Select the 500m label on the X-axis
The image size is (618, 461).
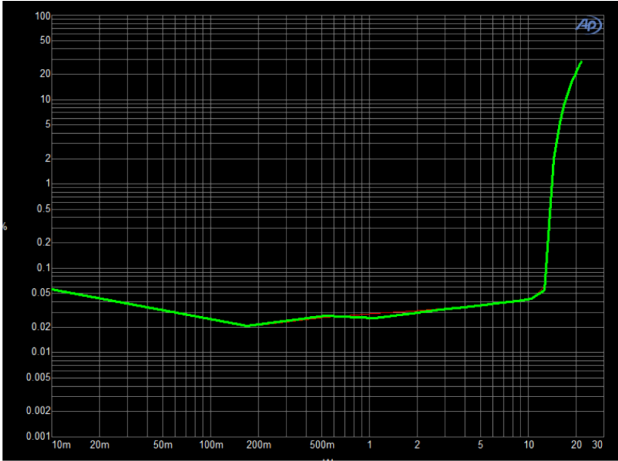[321, 443]
